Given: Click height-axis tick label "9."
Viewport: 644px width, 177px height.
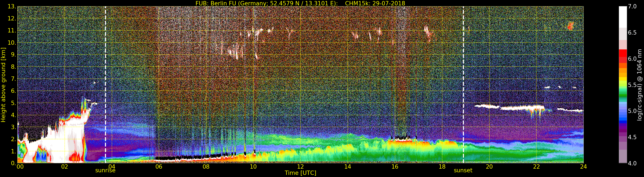Looking at the screenshot, I should [13, 55].
